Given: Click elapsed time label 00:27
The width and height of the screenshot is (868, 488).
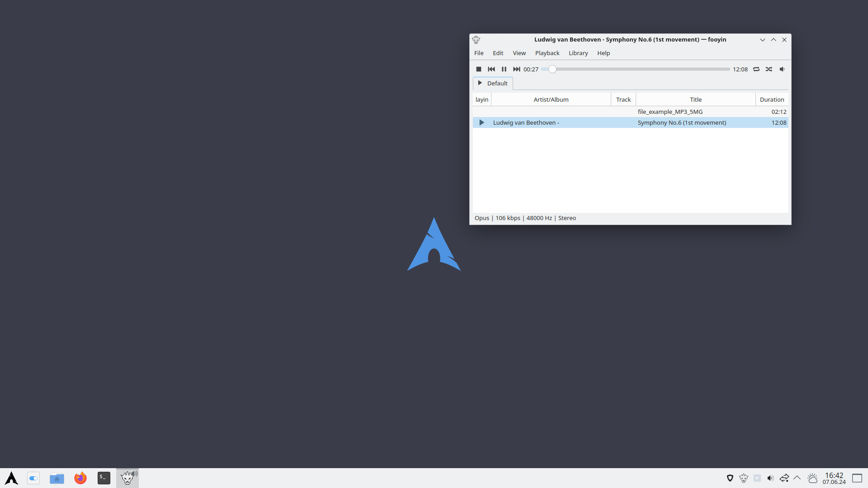Looking at the screenshot, I should tap(531, 69).
